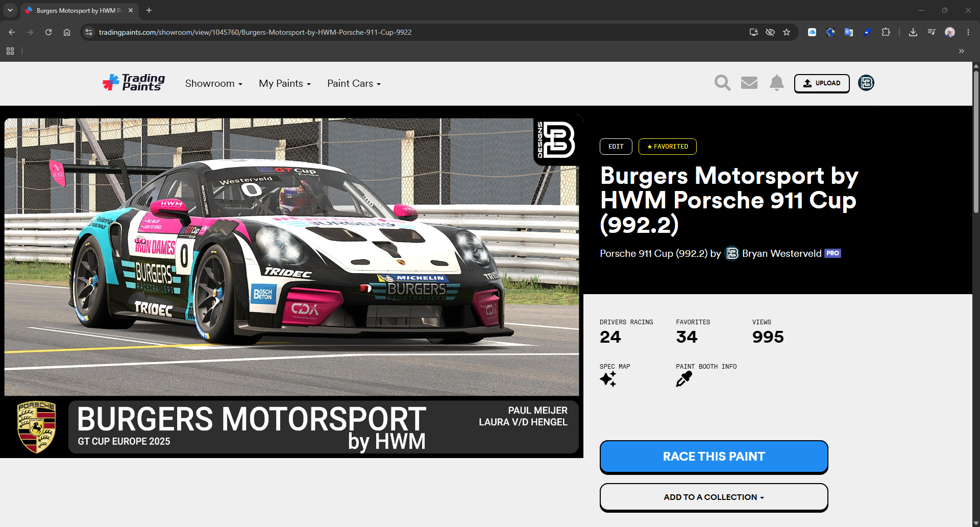Expand the My Paints menu
The height and width of the screenshot is (527, 980).
pos(285,83)
